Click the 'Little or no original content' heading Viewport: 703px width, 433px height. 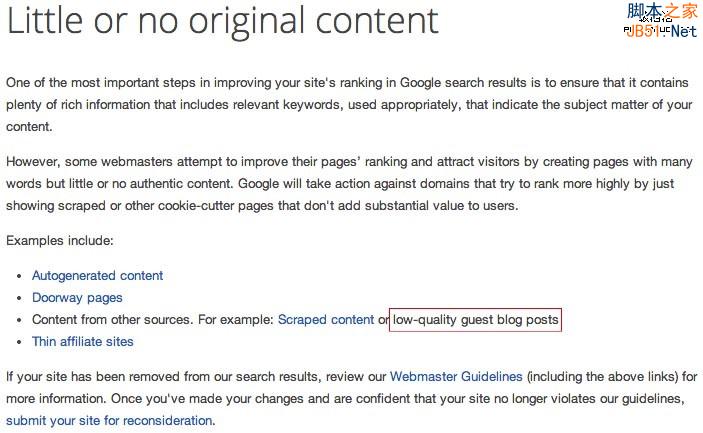coord(222,21)
